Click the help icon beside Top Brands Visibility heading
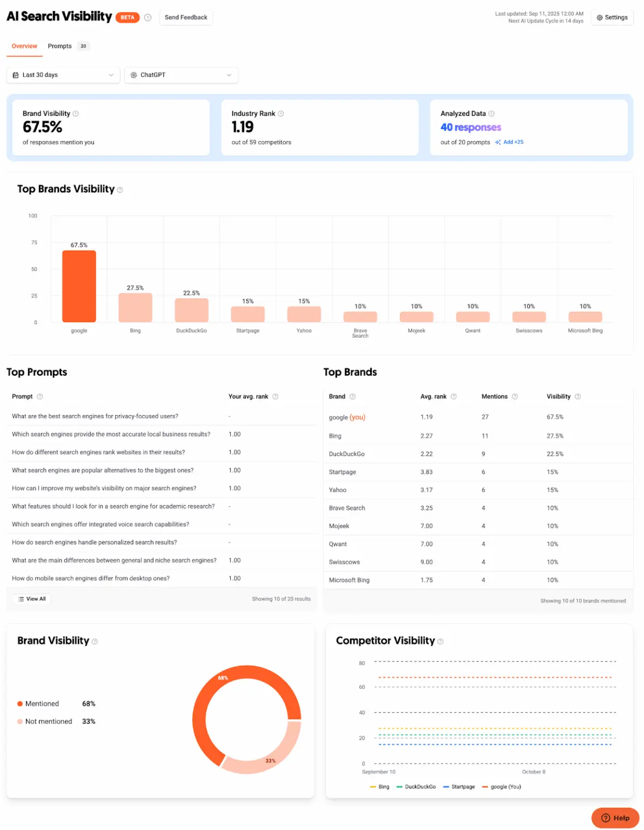 pos(120,190)
